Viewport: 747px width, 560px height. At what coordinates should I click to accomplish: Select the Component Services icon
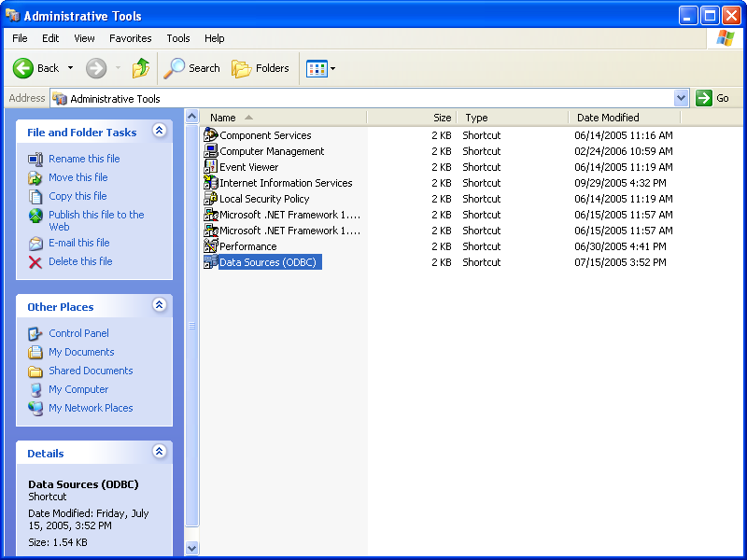(211, 135)
